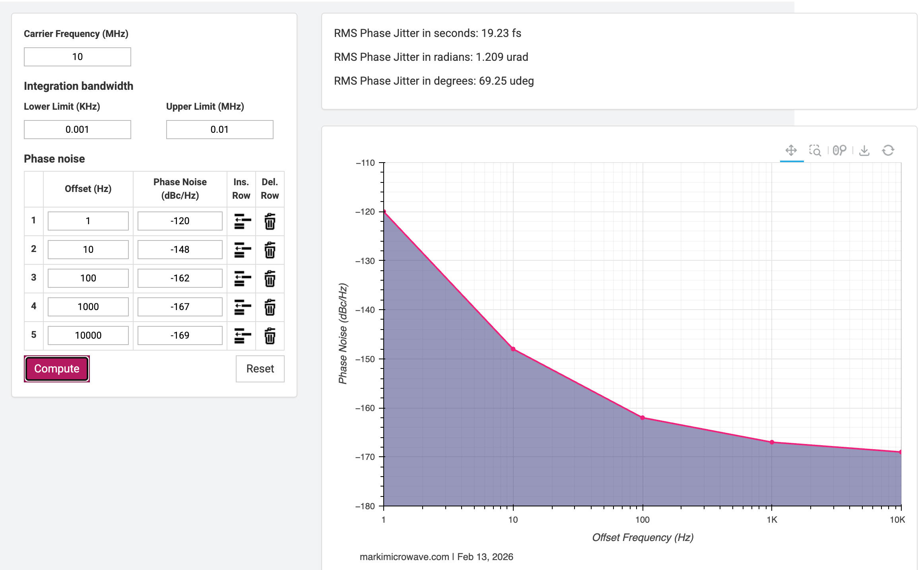Image resolution: width=924 pixels, height=570 pixels.
Task: Delete row 5 with the trash icon
Action: click(x=270, y=336)
